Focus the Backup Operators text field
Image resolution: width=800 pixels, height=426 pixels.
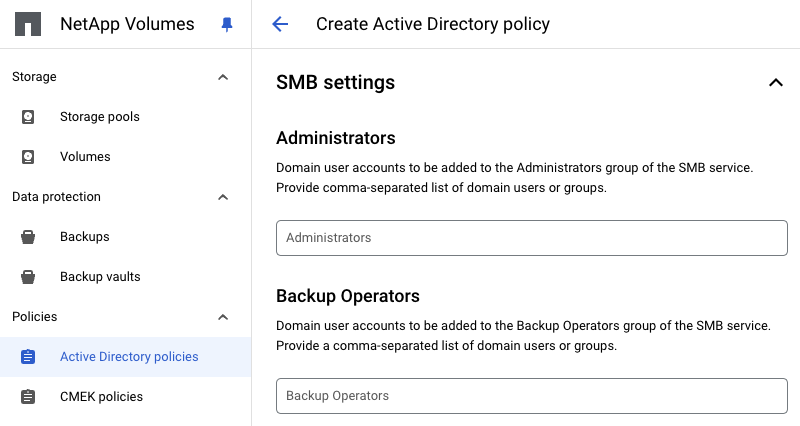[x=531, y=396]
